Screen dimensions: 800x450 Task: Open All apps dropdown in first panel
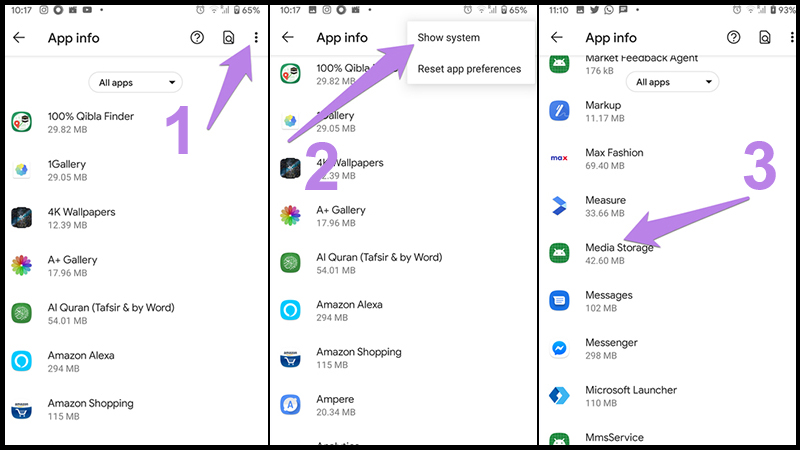coord(136,82)
